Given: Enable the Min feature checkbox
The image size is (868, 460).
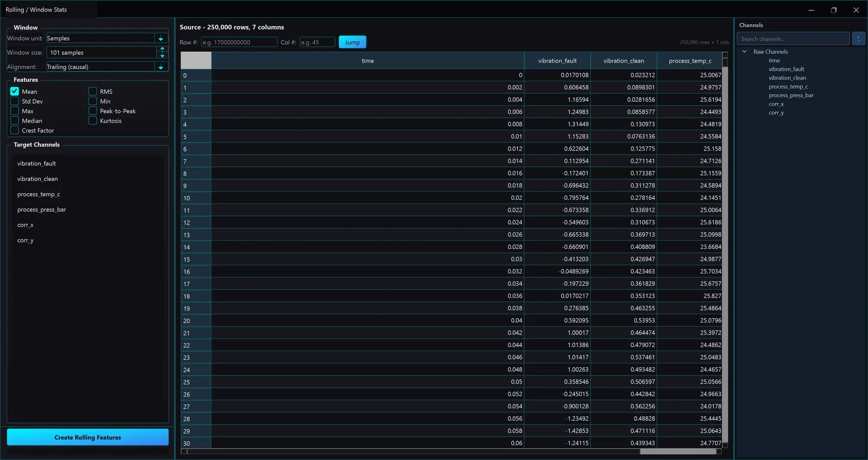Looking at the screenshot, I should (92, 101).
